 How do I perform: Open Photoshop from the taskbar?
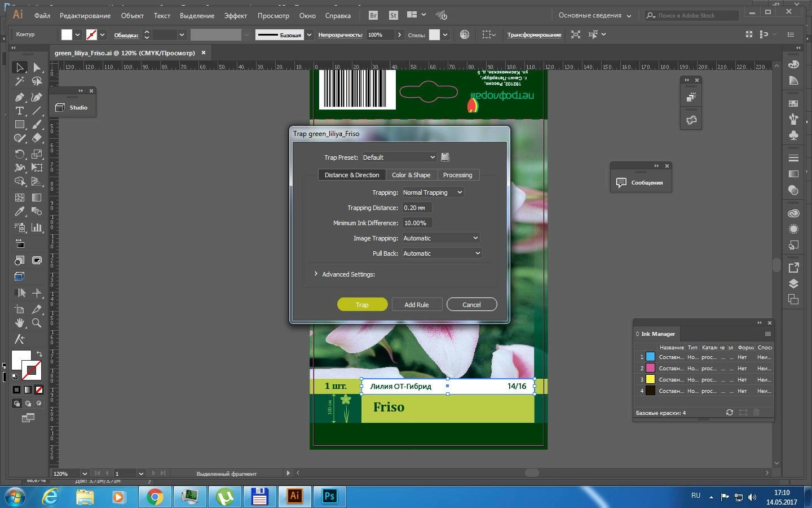pos(329,496)
